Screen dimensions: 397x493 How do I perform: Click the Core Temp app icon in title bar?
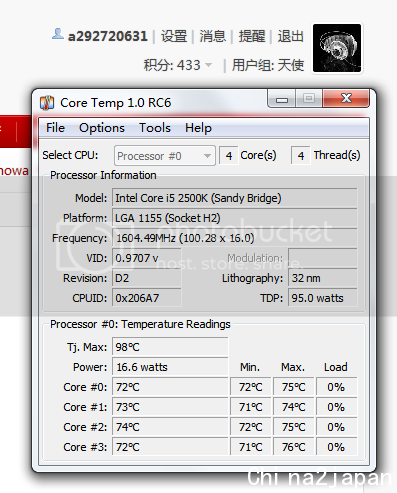click(47, 103)
